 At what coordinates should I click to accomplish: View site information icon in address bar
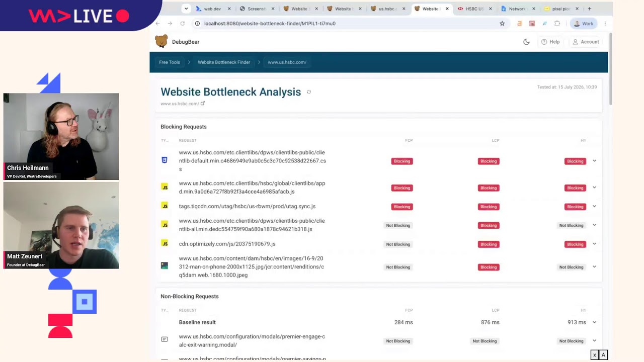point(197,24)
